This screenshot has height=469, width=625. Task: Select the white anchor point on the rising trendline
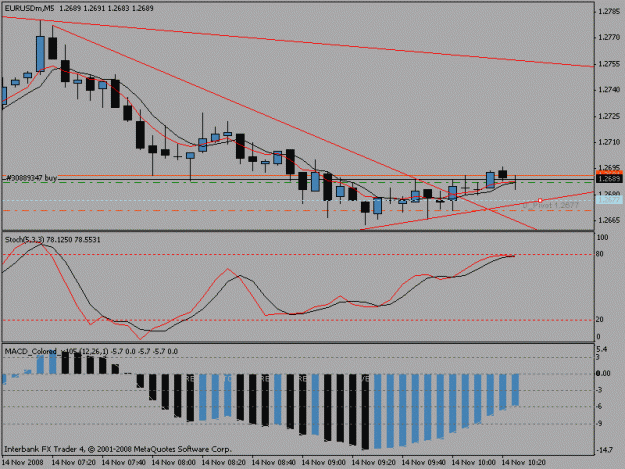tap(540, 200)
